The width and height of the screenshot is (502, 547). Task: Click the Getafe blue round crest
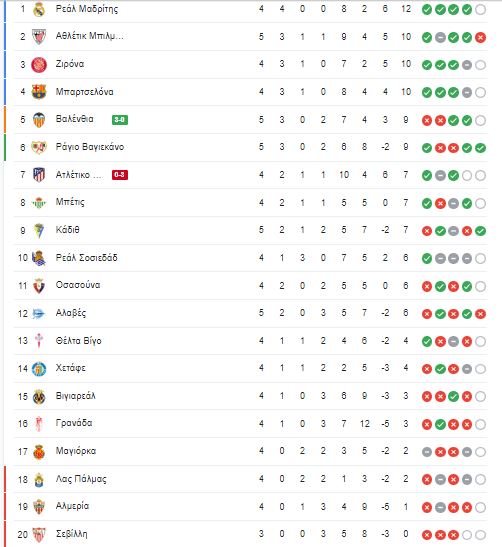click(x=39, y=369)
